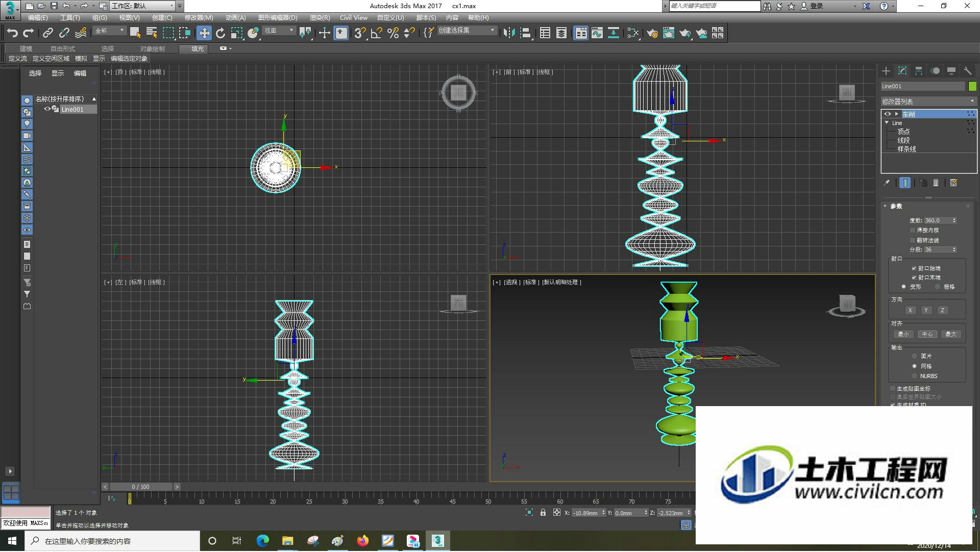
Task: Activate the Select and Move tool
Action: 204,33
